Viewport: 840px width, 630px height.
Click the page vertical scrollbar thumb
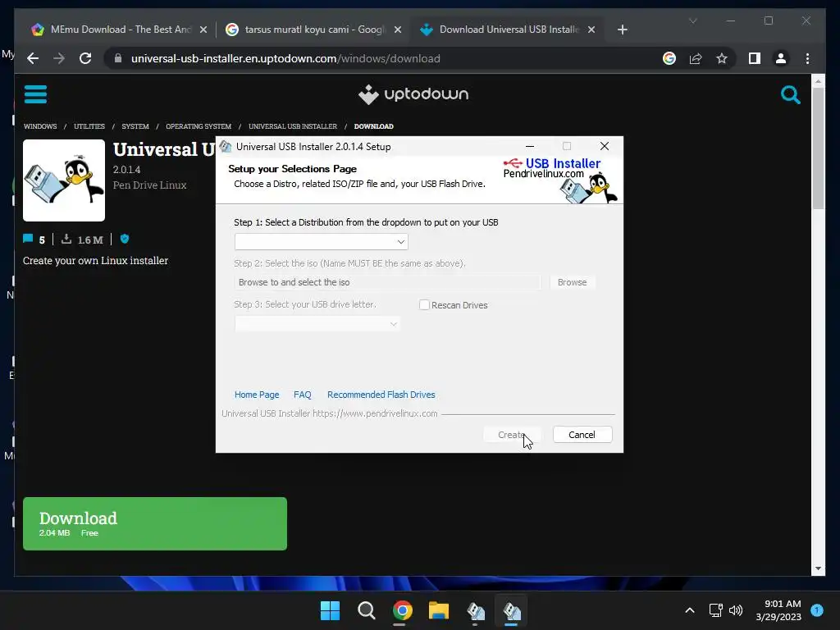point(818,148)
